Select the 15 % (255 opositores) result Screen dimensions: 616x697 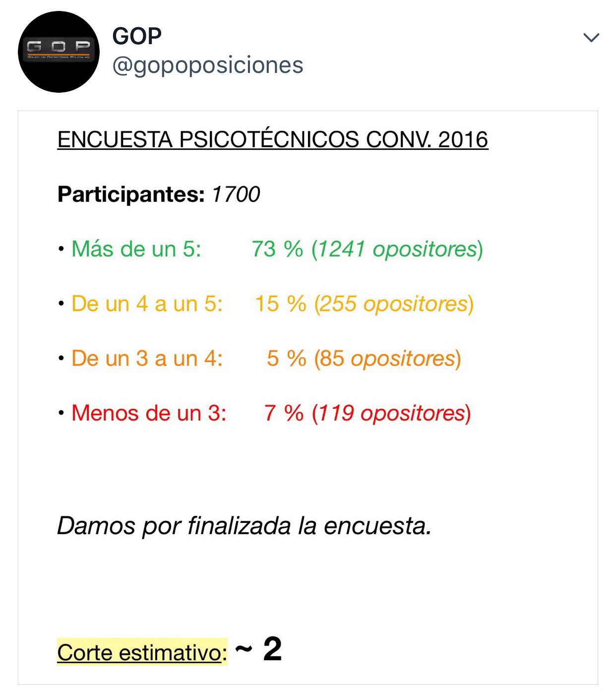click(365, 304)
